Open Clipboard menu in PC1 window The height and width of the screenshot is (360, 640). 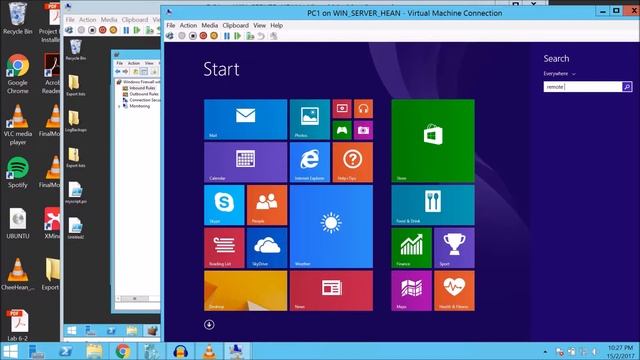[236, 25]
